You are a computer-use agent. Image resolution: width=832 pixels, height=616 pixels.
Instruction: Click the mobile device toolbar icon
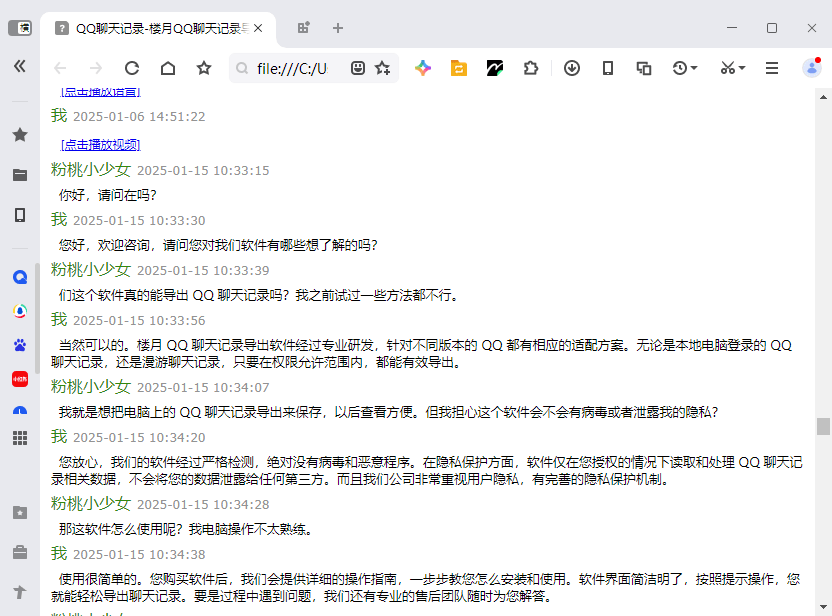pos(608,68)
